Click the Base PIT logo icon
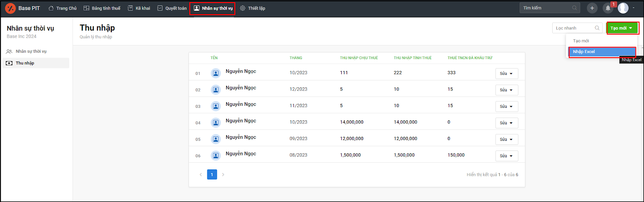 (x=10, y=8)
